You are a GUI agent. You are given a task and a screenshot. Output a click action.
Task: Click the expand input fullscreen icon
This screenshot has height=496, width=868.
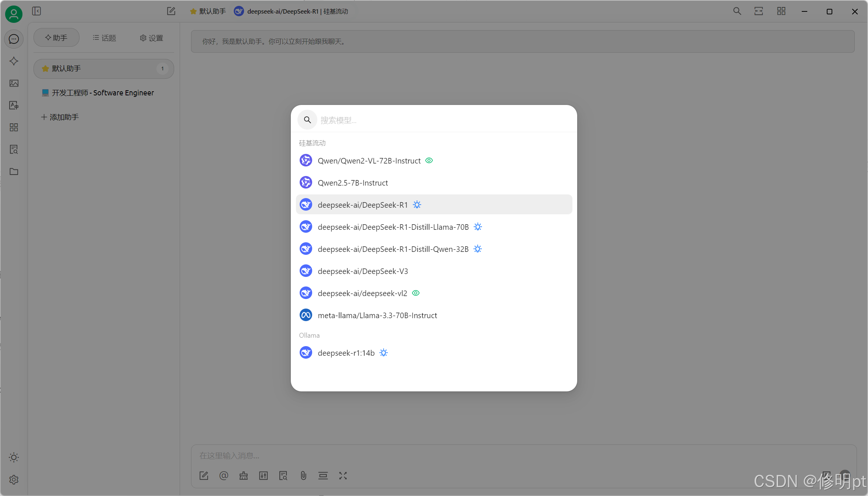[x=343, y=476]
